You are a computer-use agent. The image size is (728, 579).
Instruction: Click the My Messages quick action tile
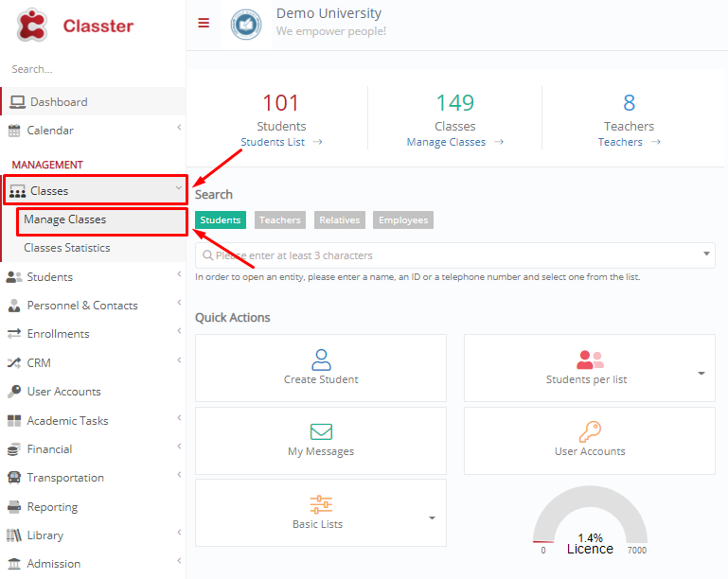tap(321, 441)
